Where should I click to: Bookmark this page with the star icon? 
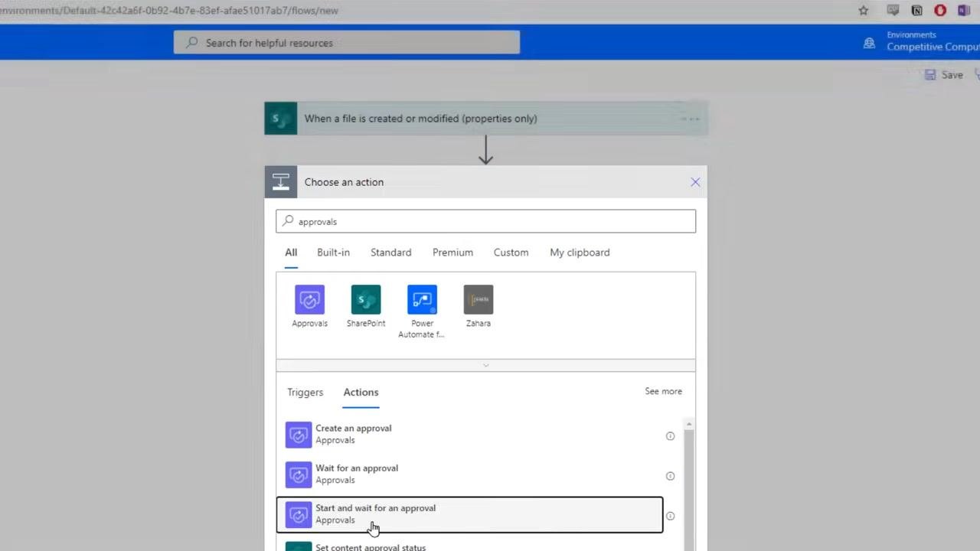coord(864,11)
